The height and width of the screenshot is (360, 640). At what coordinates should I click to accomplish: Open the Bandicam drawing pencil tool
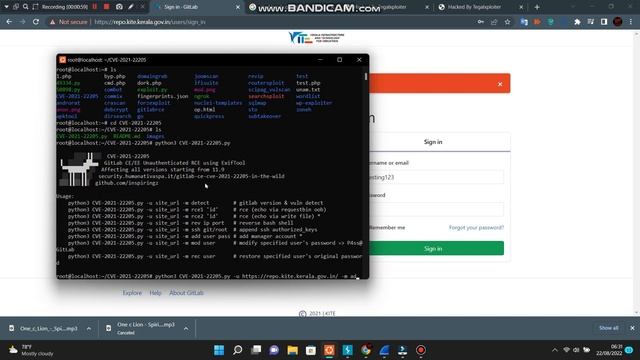click(131, 7)
